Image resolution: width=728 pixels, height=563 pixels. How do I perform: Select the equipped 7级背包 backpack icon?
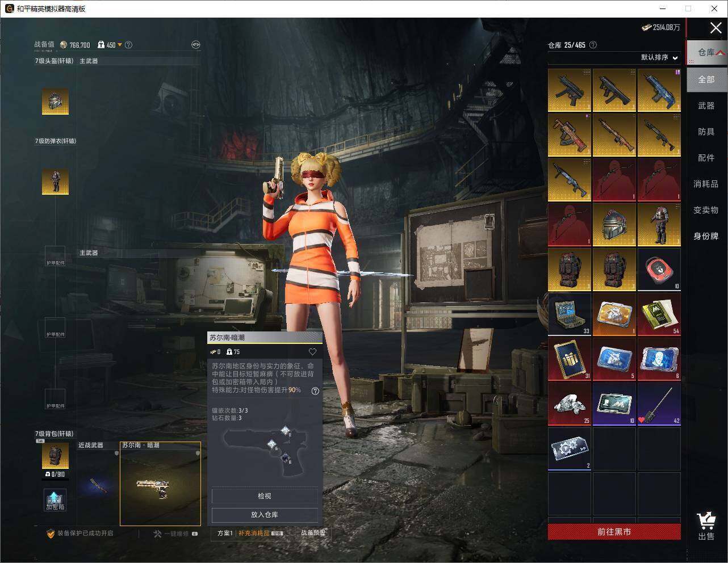coord(55,456)
